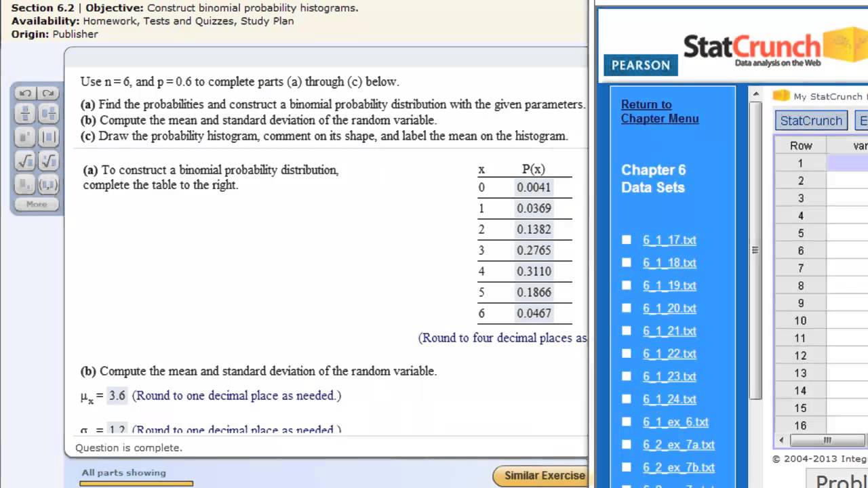
Task: Tick checkbox for 6_1_ex_6.txt
Action: [627, 422]
